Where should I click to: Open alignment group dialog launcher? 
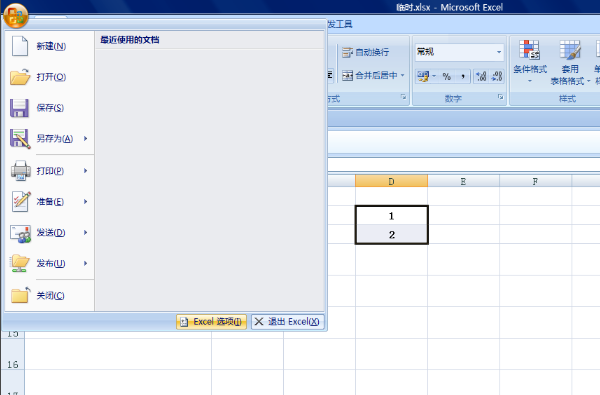403,97
